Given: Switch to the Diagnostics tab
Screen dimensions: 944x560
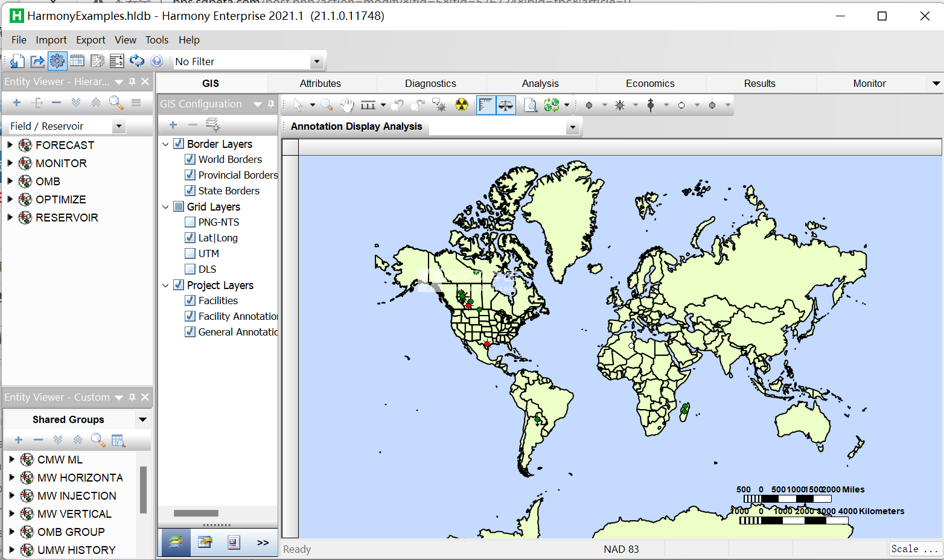Looking at the screenshot, I should pyautogui.click(x=430, y=83).
